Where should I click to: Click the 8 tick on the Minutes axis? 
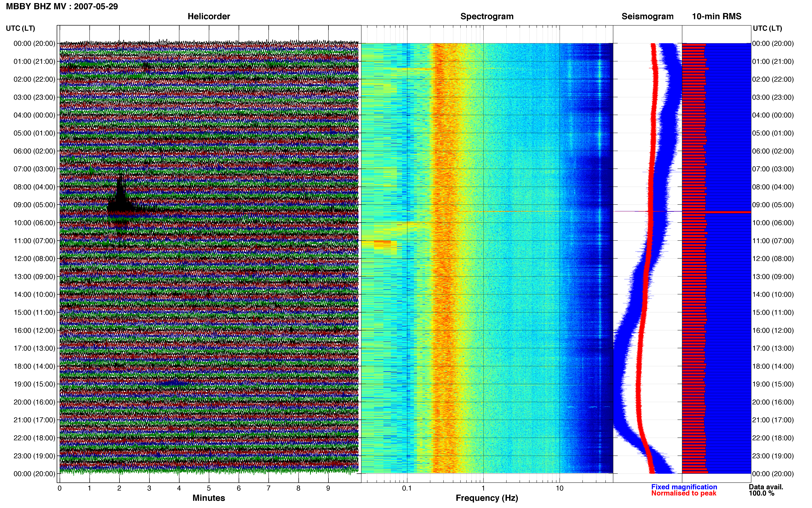[298, 488]
